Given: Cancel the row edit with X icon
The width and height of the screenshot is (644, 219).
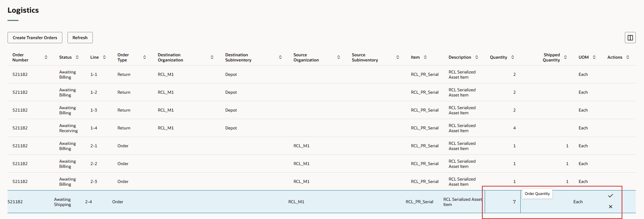Looking at the screenshot, I should 610,207.
